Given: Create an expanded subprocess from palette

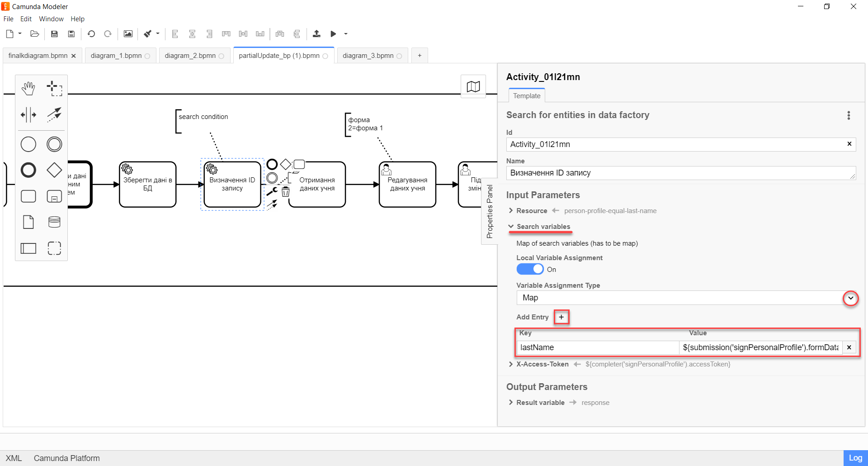Looking at the screenshot, I should coord(54,196).
